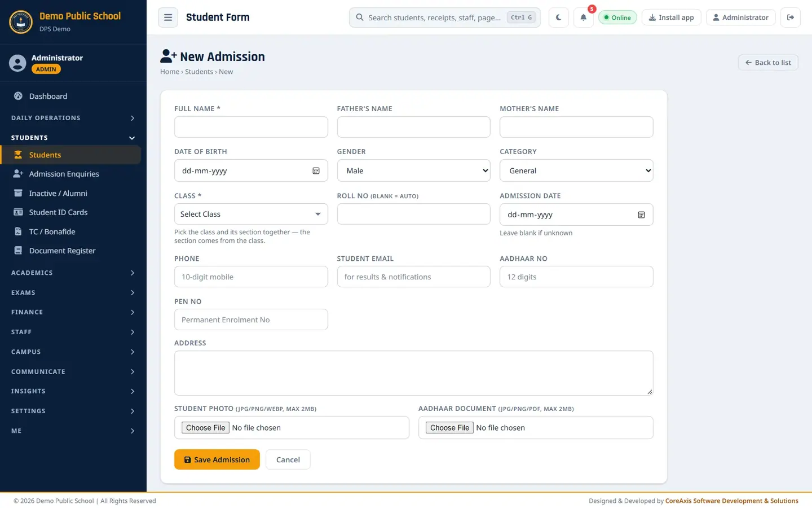812x508 pixels.
Task: Expand the Insights section
Action: click(73, 391)
